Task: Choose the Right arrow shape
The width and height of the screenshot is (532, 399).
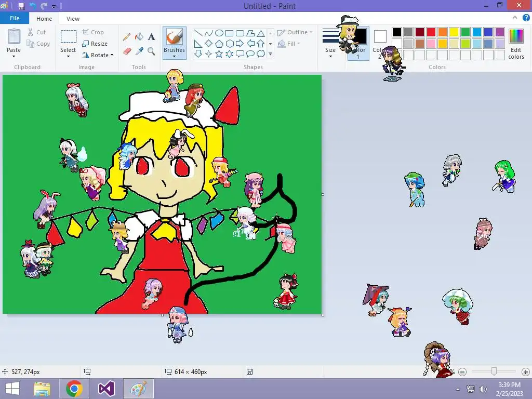Action: coord(240,44)
